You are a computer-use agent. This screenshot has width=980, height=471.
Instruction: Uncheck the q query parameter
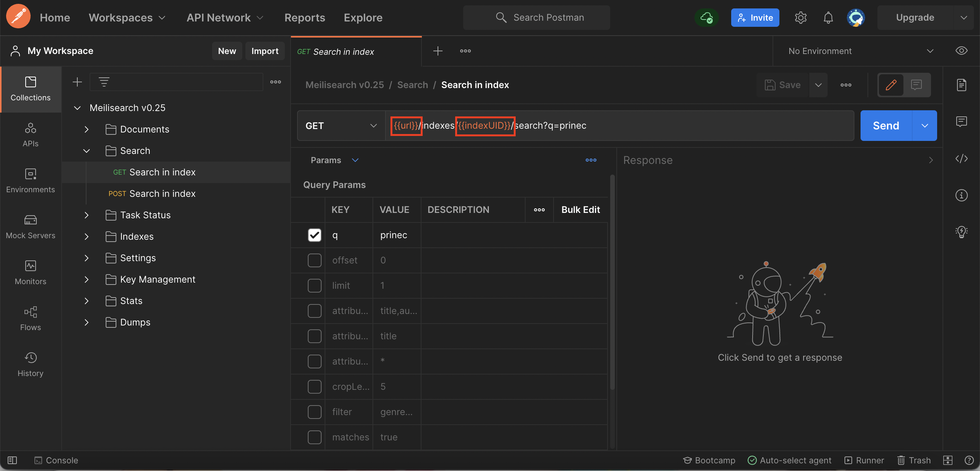(314, 235)
